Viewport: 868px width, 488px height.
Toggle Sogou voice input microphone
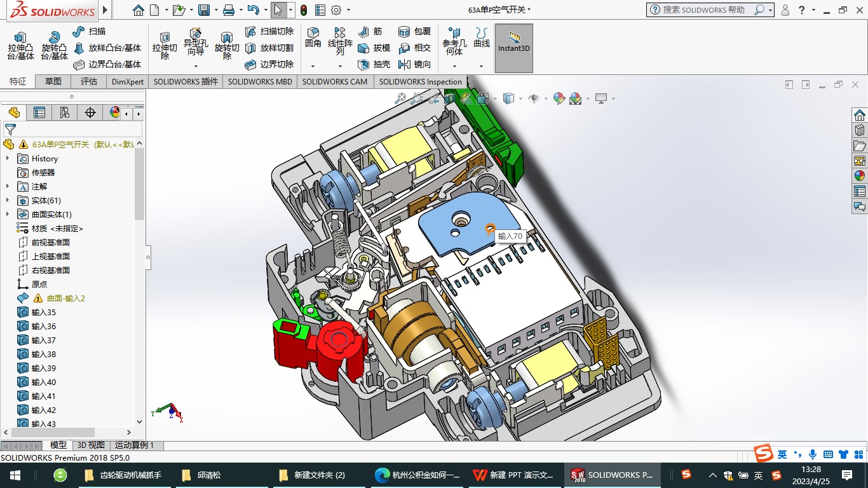click(813, 454)
